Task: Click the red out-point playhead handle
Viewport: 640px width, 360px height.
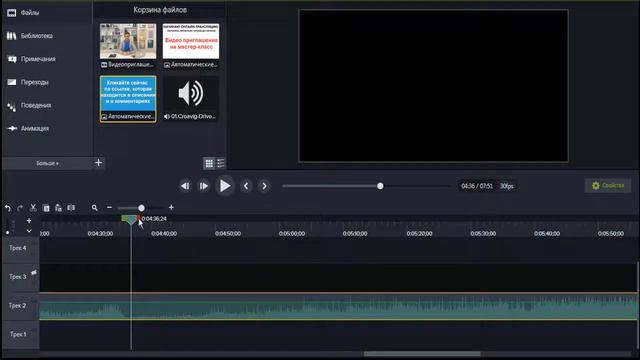Action: (138, 218)
